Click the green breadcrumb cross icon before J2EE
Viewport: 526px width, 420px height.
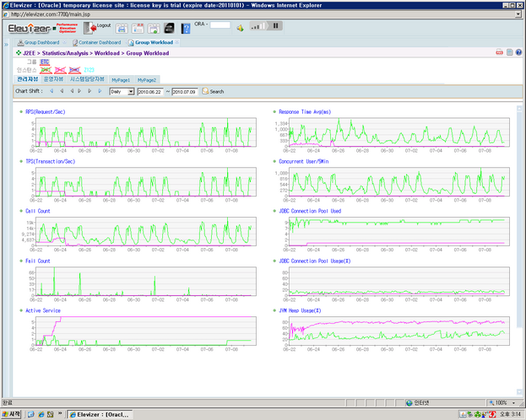[19, 52]
